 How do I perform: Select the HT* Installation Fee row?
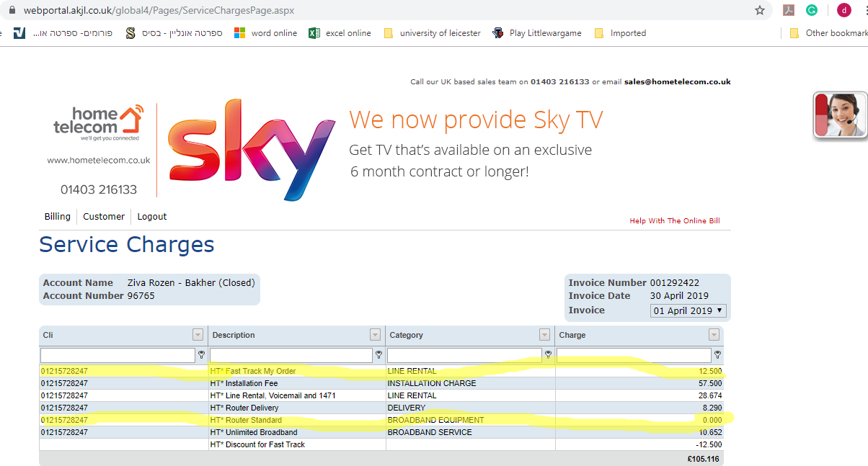(381, 383)
